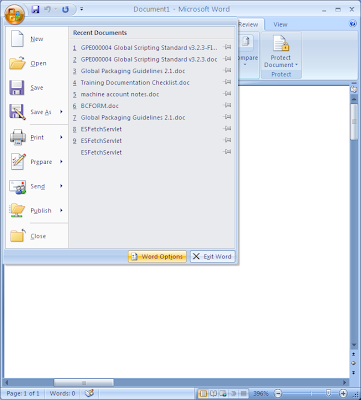Click the vertical scrollbar thumb
The image size is (361, 400).
(354, 122)
